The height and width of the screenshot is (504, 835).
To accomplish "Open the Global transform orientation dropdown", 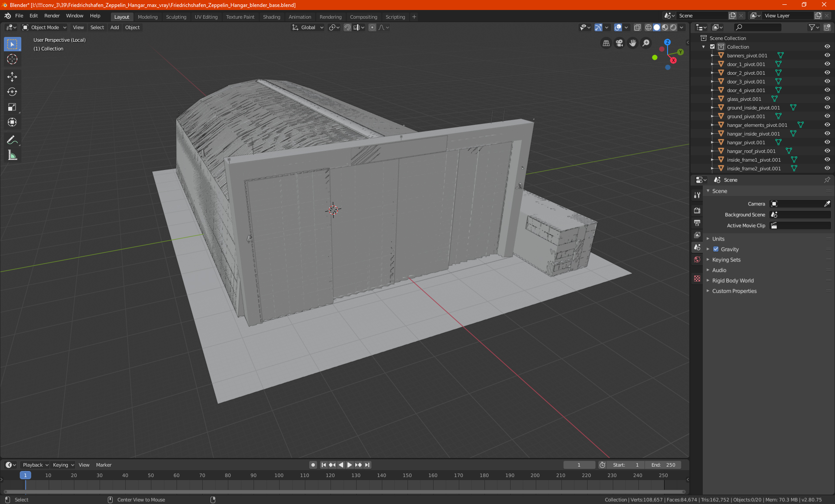I will (x=308, y=27).
